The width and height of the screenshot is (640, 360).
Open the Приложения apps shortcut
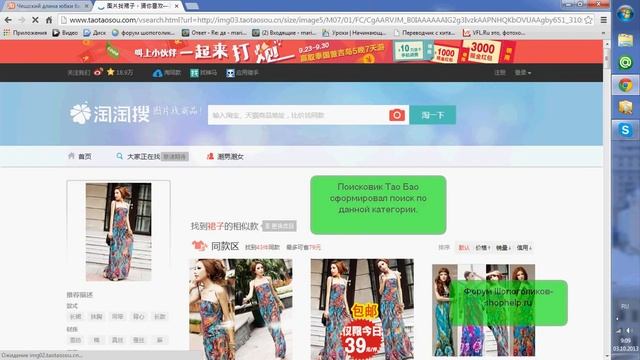pyautogui.click(x=25, y=33)
